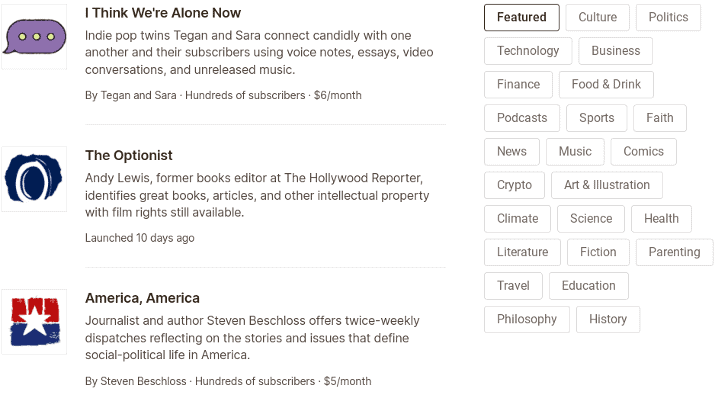Click the purple speech bubble publication logo
The width and height of the screenshot is (715, 395).
[34, 37]
